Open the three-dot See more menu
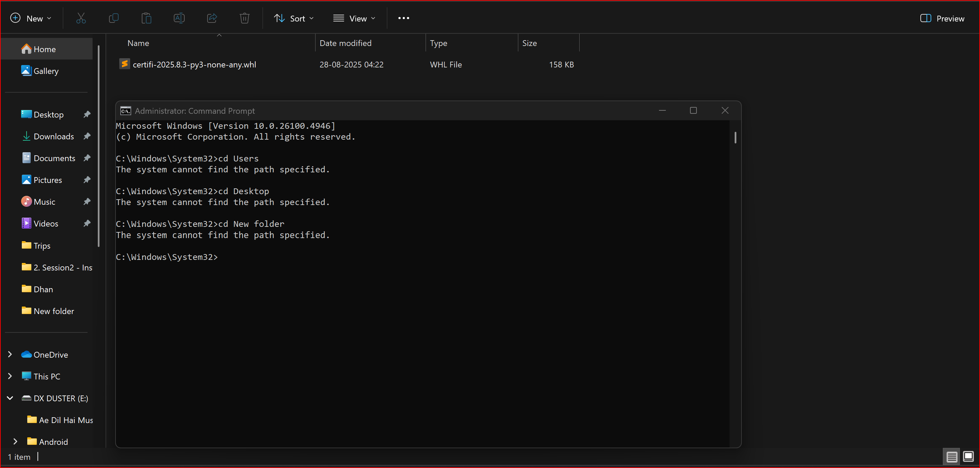This screenshot has height=468, width=980. coord(404,18)
